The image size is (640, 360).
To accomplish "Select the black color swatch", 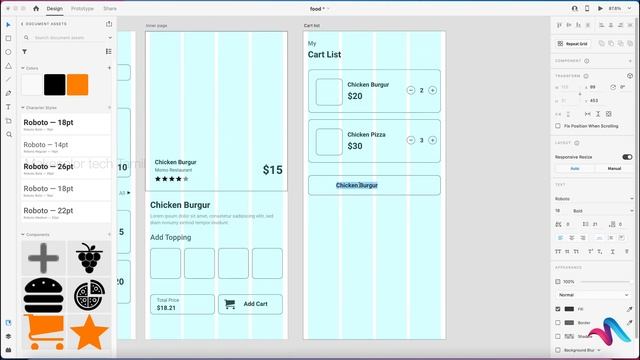I will (x=55, y=85).
